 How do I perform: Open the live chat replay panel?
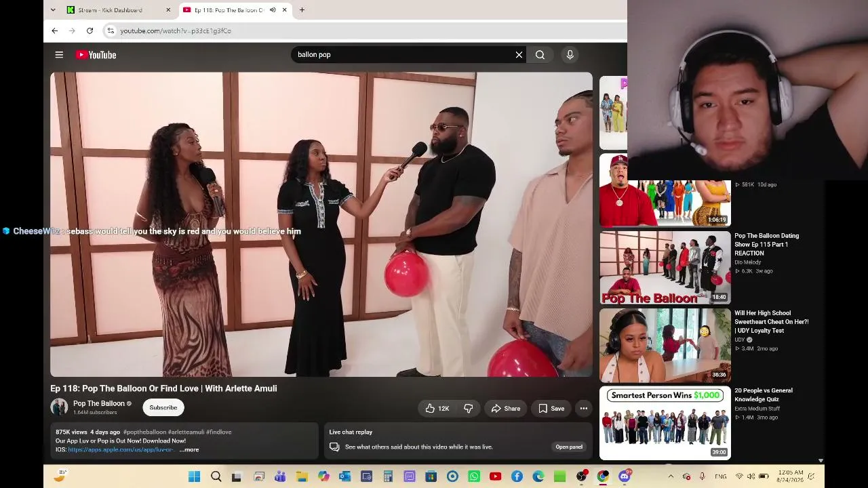(x=569, y=447)
